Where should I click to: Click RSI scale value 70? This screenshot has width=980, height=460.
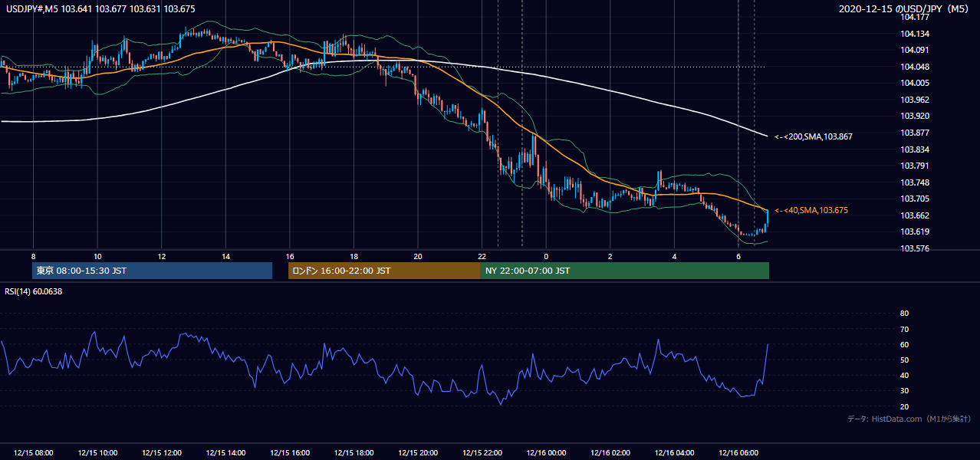tap(904, 329)
